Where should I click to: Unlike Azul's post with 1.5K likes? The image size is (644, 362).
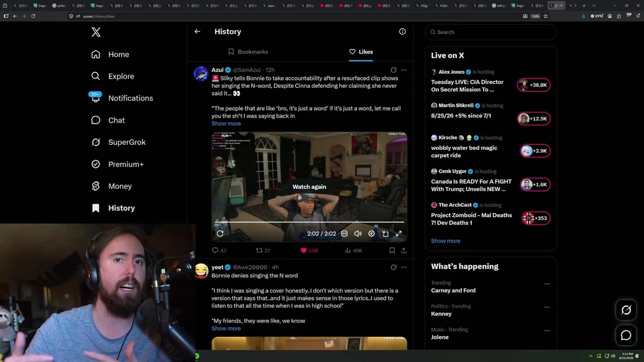click(x=309, y=250)
